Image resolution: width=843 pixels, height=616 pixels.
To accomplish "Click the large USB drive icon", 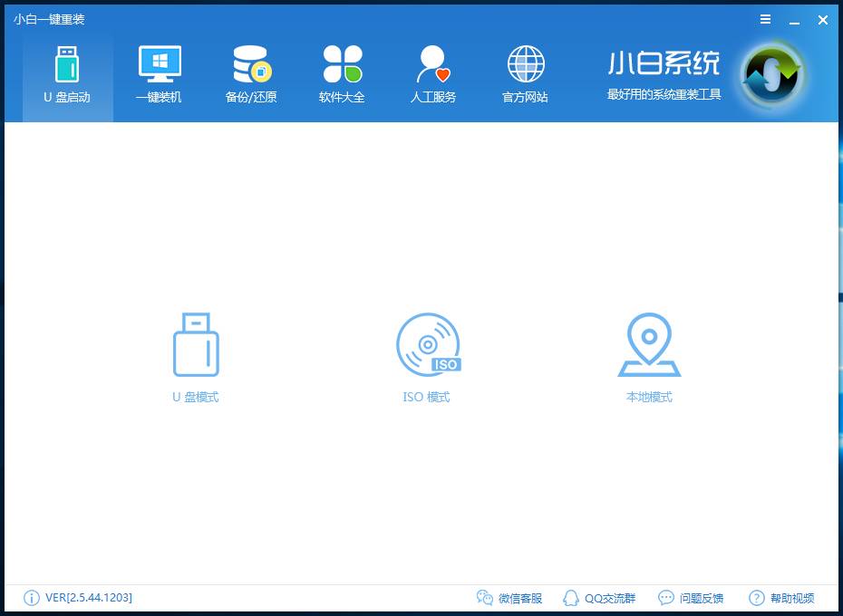I will click(196, 345).
